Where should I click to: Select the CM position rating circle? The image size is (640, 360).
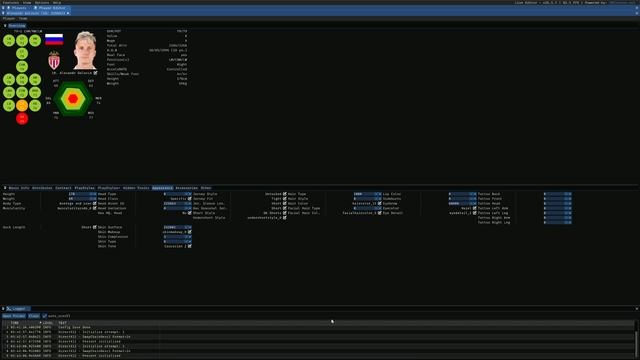coord(22,79)
